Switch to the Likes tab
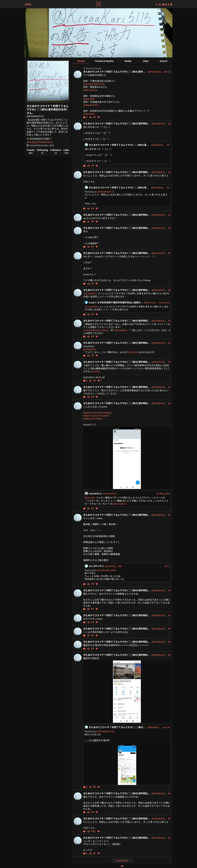The width and height of the screenshot is (197, 868). pos(145,61)
